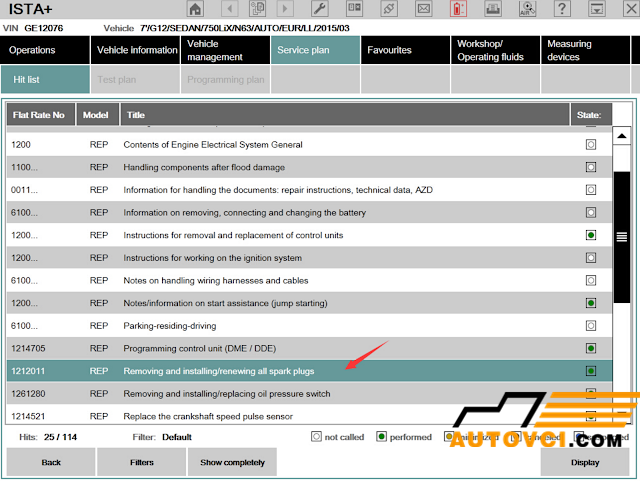This screenshot has height=481, width=640.
Task: Open the Vehicle information tab
Action: (135, 50)
